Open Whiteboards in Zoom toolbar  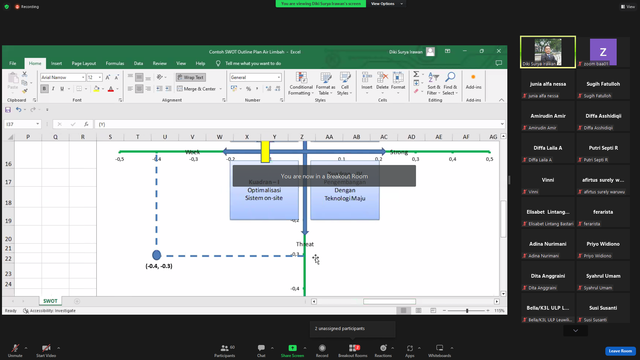440,350
